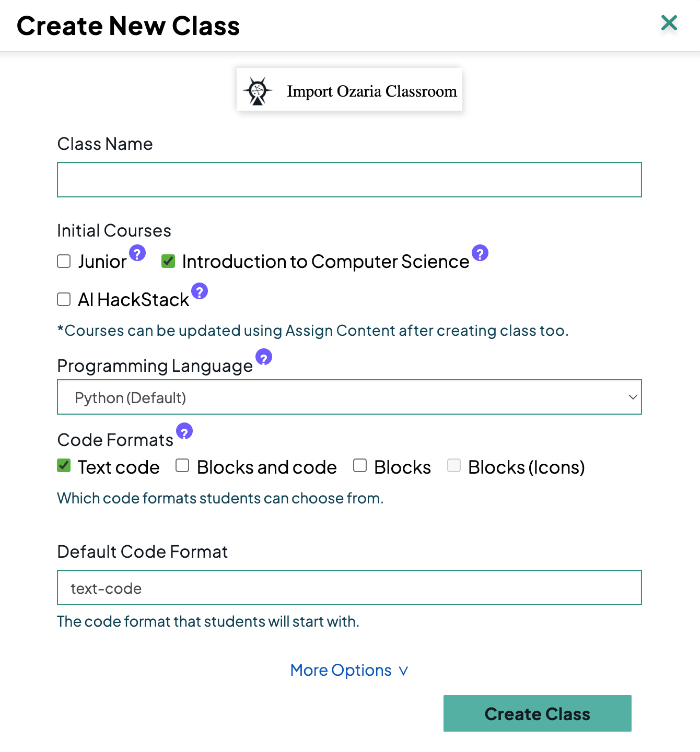Focus the Class Name text field
700x752 pixels.
pyautogui.click(x=349, y=180)
